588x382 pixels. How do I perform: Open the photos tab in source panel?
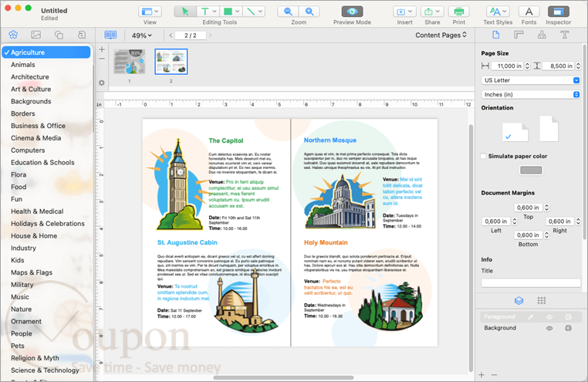[36, 35]
